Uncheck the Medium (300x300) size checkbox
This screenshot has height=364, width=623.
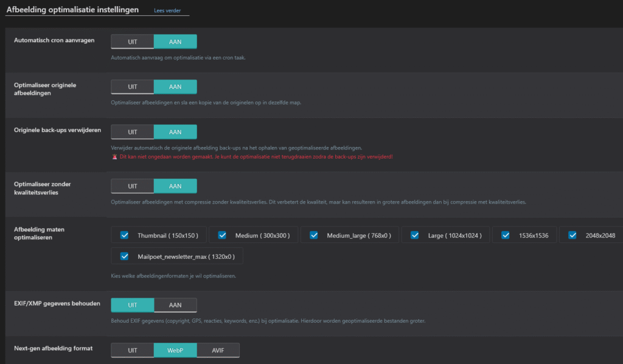click(x=222, y=235)
